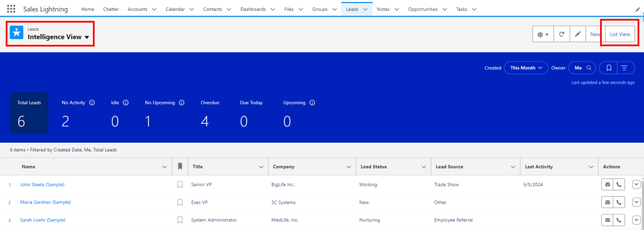Click the refresh list icon
The width and height of the screenshot is (644, 230).
562,35
